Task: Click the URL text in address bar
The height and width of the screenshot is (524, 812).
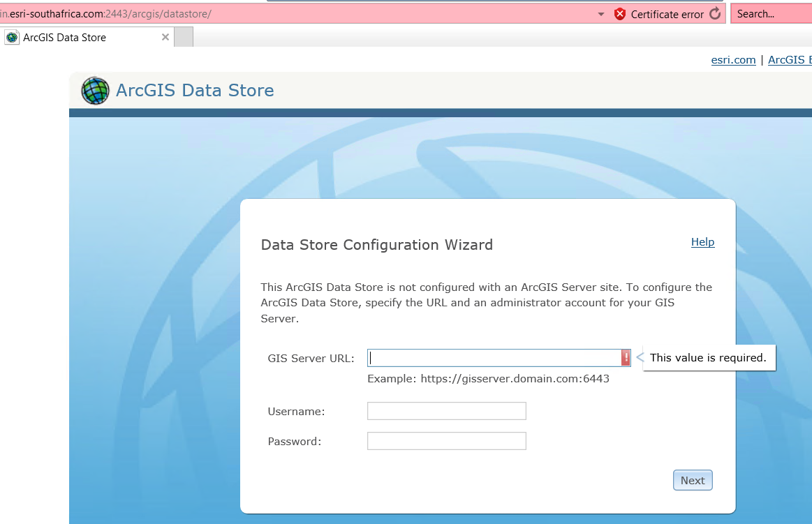Action: pos(105,14)
